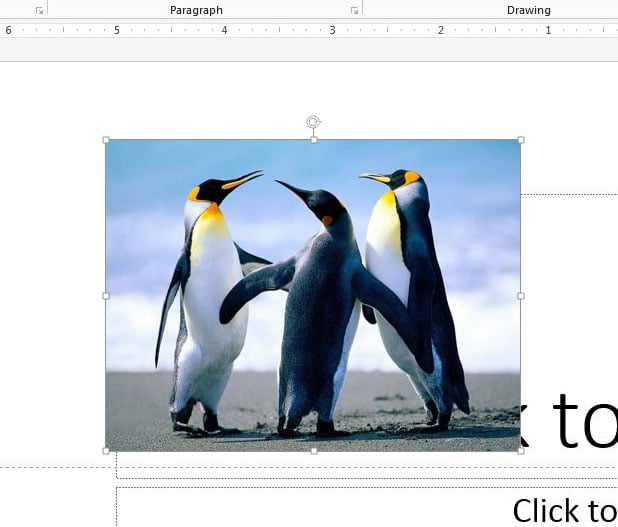Click the ruler mark at 3

point(332,30)
